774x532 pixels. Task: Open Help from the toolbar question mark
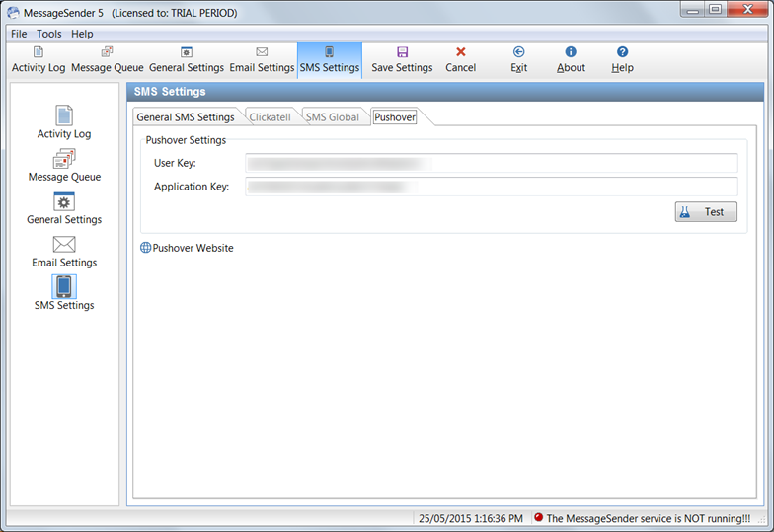[x=622, y=60]
